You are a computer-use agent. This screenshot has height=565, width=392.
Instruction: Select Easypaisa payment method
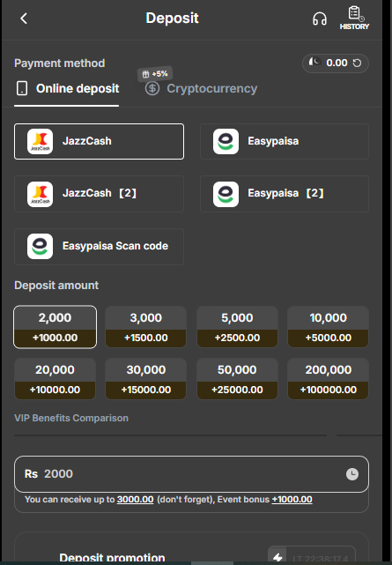pos(285,141)
